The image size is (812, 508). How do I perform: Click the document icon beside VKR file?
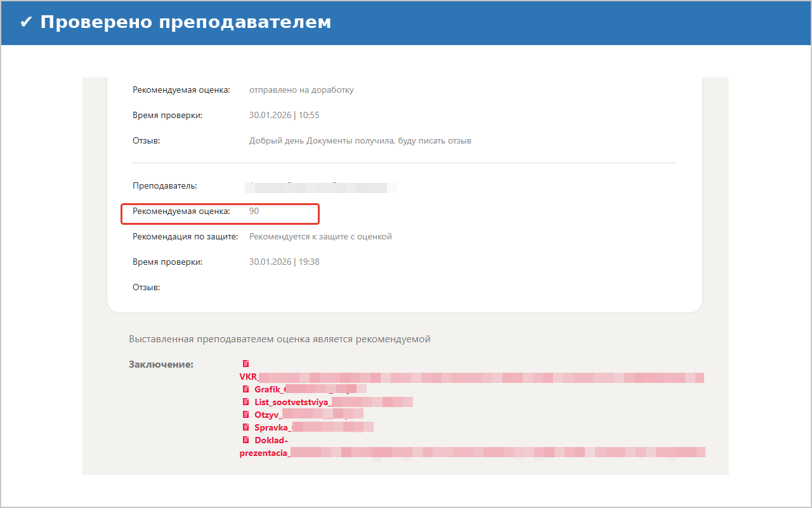coord(246,364)
